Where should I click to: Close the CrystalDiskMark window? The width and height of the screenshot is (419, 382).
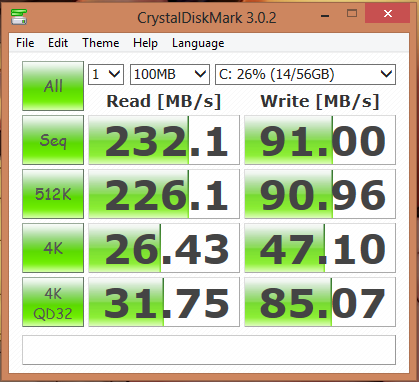point(388,14)
